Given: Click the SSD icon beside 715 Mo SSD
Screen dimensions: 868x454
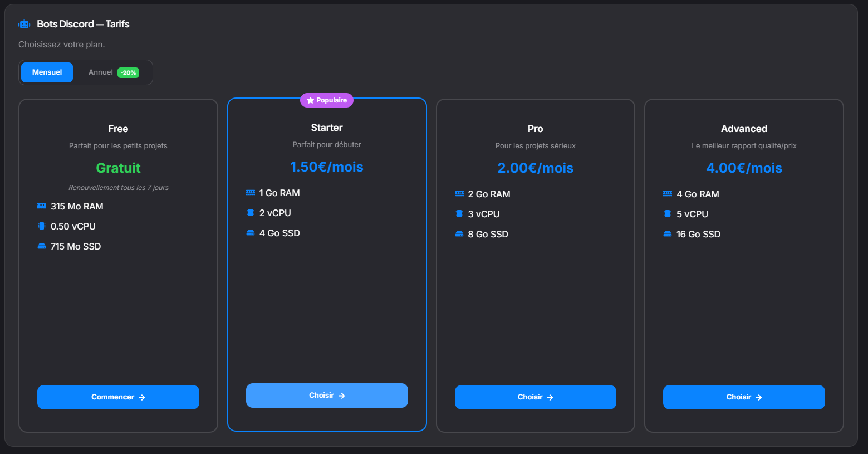Looking at the screenshot, I should coord(42,246).
